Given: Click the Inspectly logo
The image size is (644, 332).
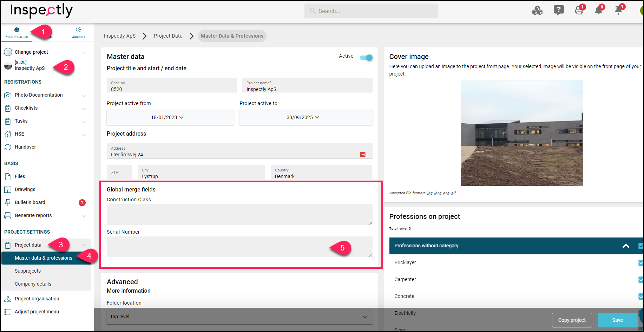Looking at the screenshot, I should [41, 10].
